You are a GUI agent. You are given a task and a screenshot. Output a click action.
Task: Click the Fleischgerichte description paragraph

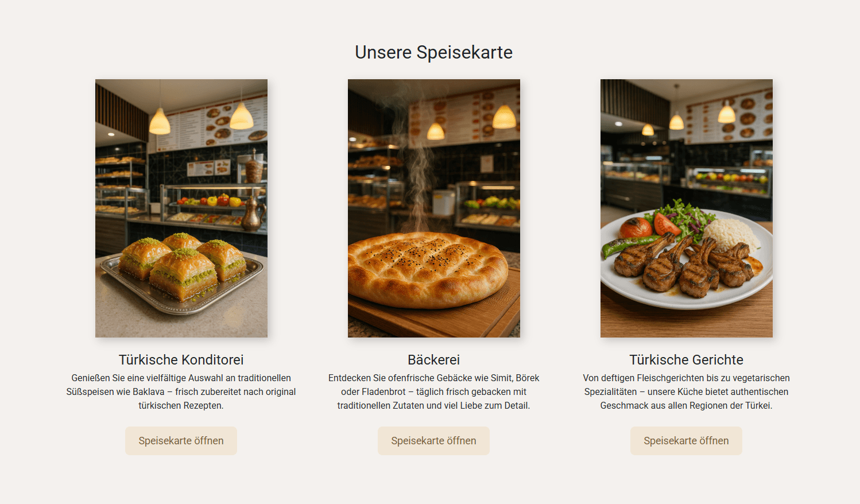(687, 391)
